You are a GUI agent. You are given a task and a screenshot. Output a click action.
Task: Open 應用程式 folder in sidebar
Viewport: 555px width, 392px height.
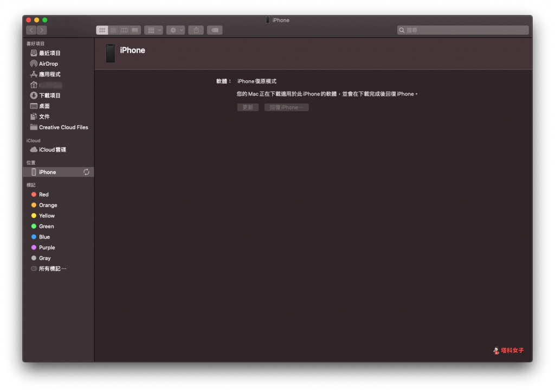[x=59, y=74]
